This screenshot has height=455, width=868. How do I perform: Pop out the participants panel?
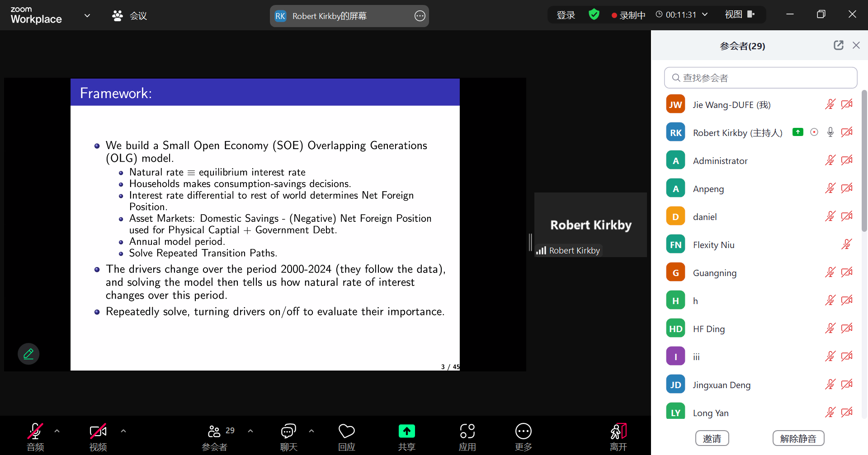(x=838, y=45)
